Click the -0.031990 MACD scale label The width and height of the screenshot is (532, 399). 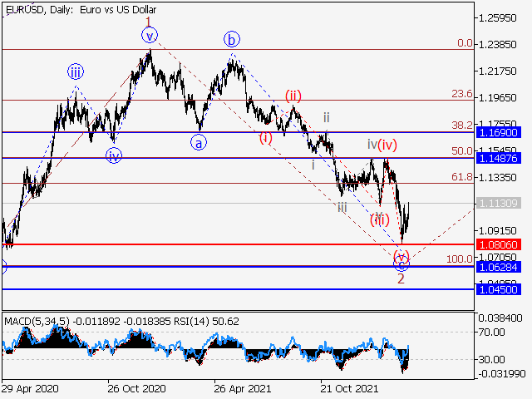(x=501, y=374)
